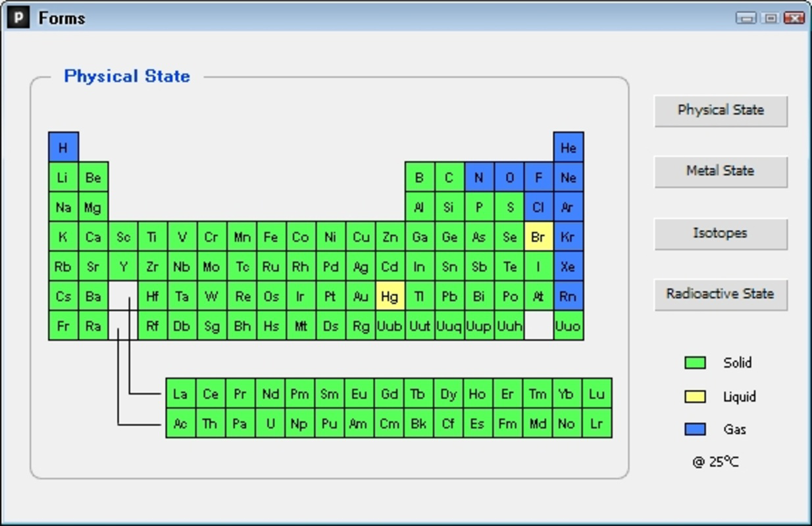Show the Radioactive State view
The width and height of the screenshot is (812, 526).
pos(721,294)
